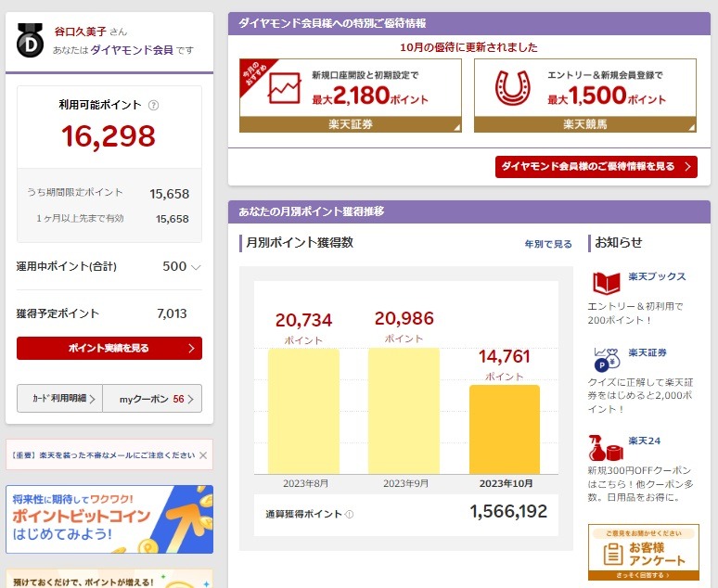Click ダイヤモンド会員様のご優待情報を見る button
This screenshot has width=718, height=588.
click(x=596, y=167)
